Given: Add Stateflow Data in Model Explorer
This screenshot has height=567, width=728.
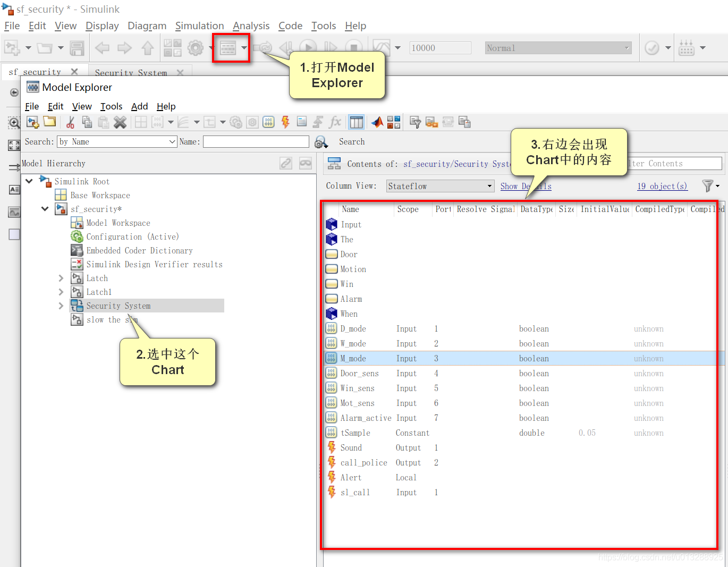Looking at the screenshot, I should [269, 122].
